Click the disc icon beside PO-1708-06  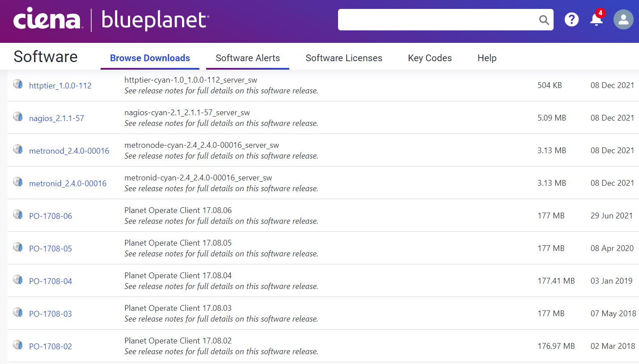18,214
